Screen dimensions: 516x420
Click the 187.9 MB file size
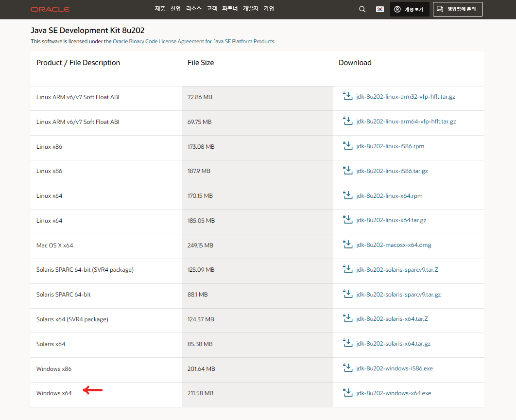199,171
